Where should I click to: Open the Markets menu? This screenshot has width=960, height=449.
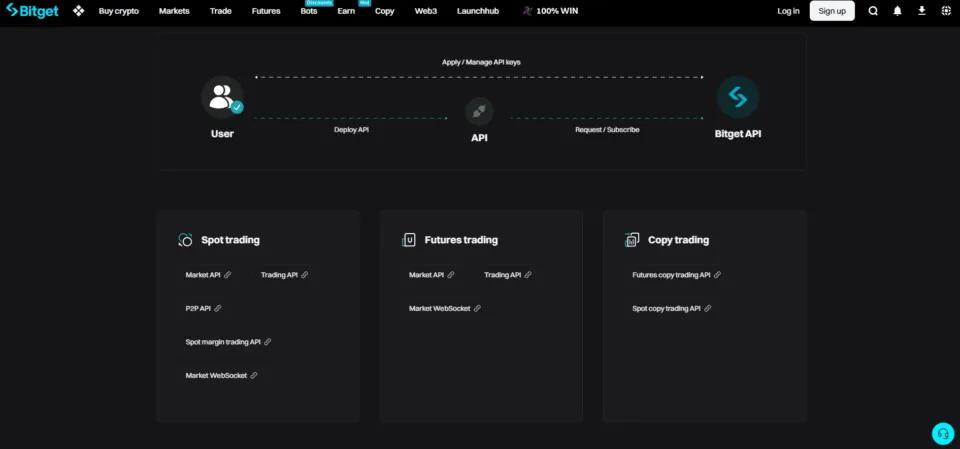174,11
